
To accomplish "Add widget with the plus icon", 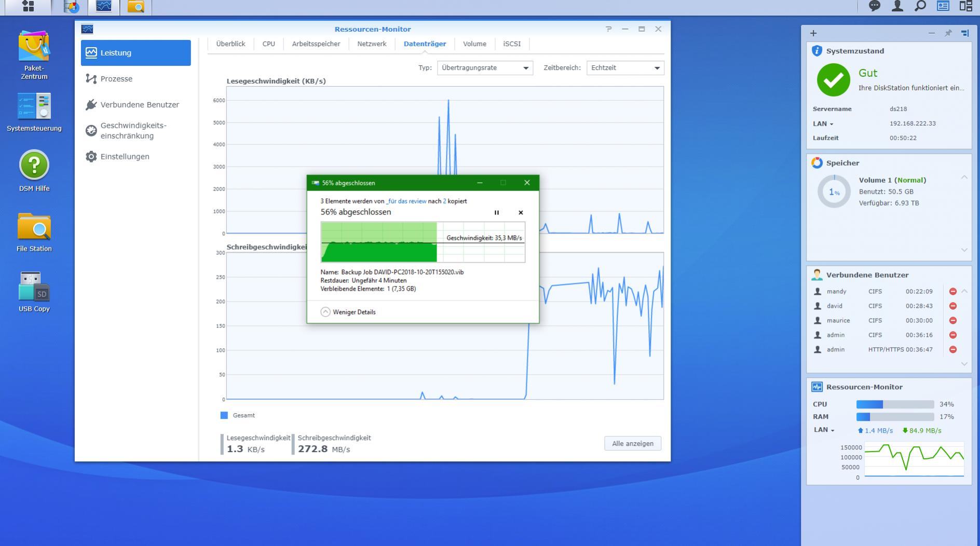I will 813,33.
